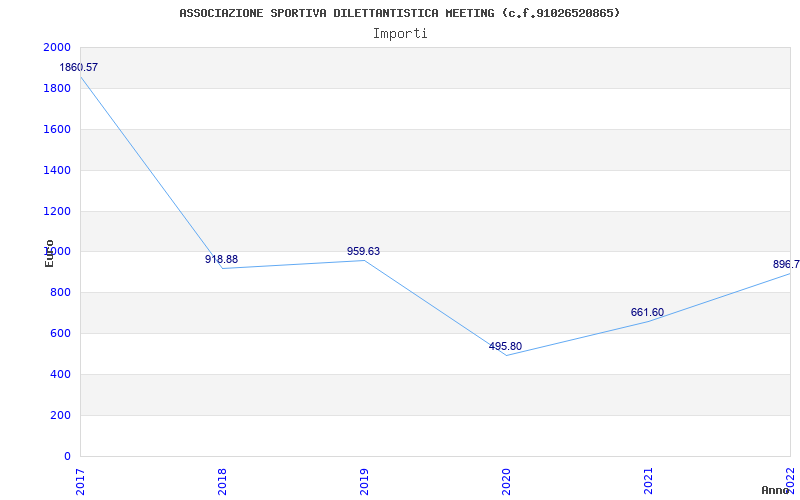Click the Anno x-axis title
The image size is (800, 500).
tap(775, 490)
